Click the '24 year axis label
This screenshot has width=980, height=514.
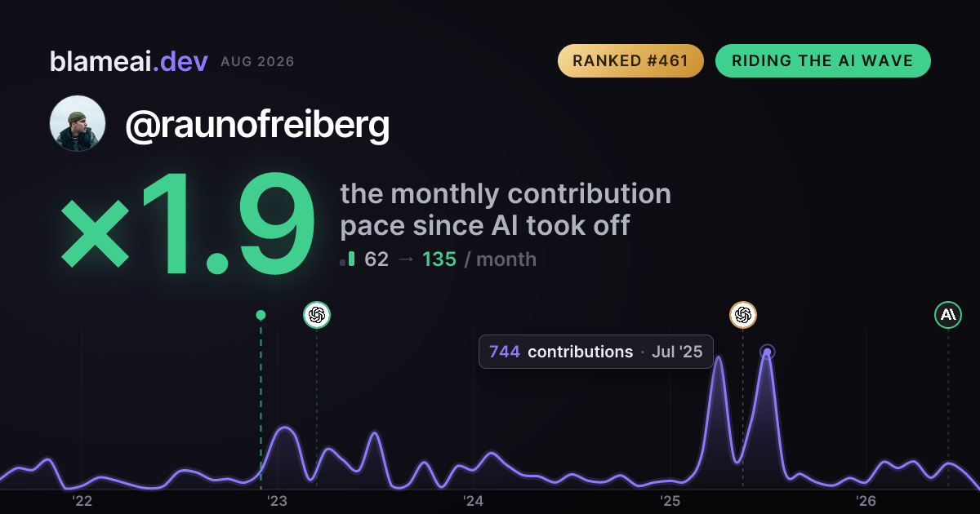(474, 500)
